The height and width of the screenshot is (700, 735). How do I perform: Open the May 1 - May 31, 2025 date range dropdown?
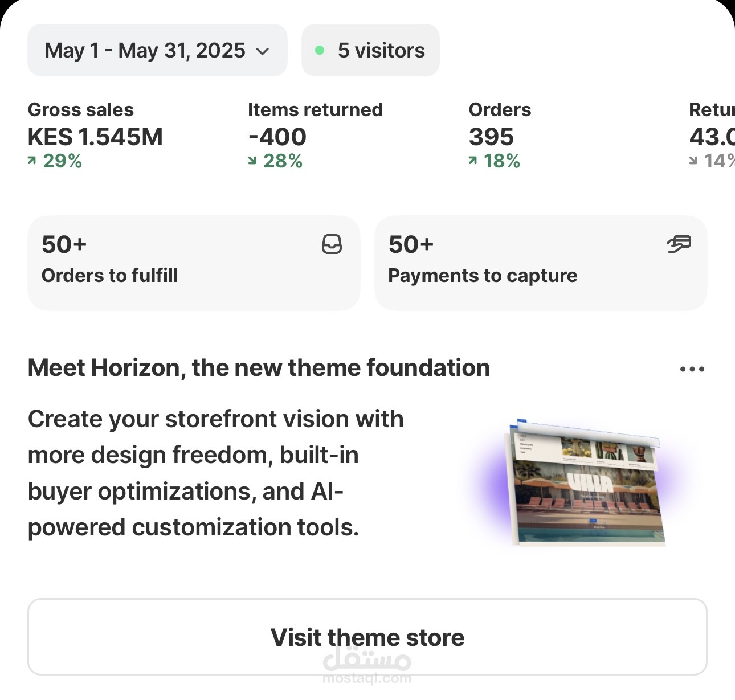point(157,50)
